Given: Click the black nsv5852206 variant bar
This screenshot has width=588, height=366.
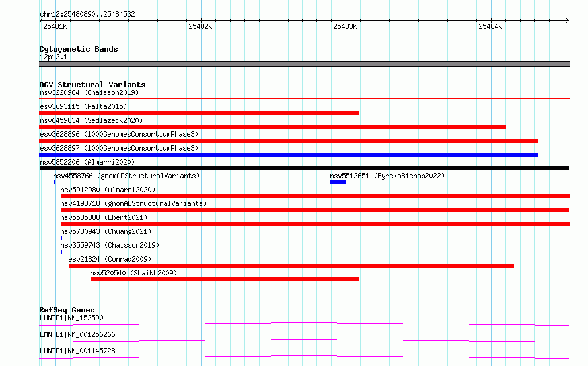Looking at the screenshot, I should pyautogui.click(x=304, y=168).
